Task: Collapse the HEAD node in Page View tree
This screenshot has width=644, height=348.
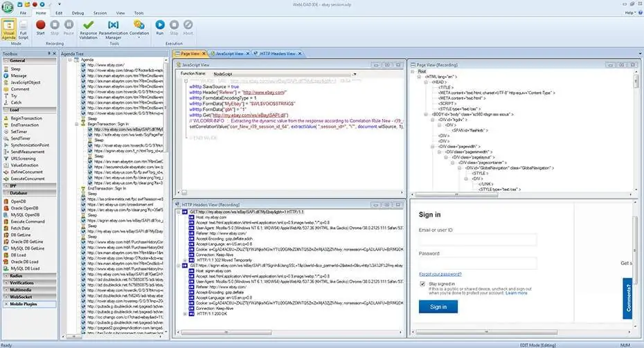Action: click(x=426, y=82)
